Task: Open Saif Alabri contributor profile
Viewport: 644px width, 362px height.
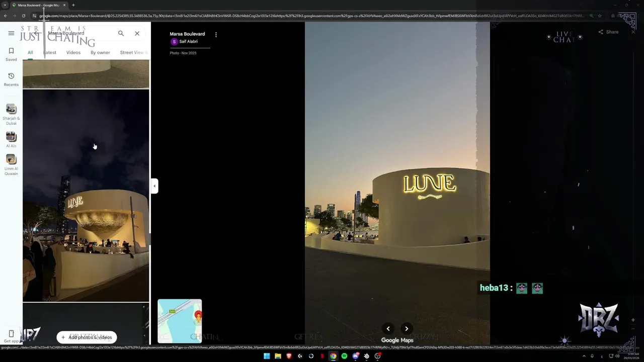Action: pyautogui.click(x=184, y=42)
